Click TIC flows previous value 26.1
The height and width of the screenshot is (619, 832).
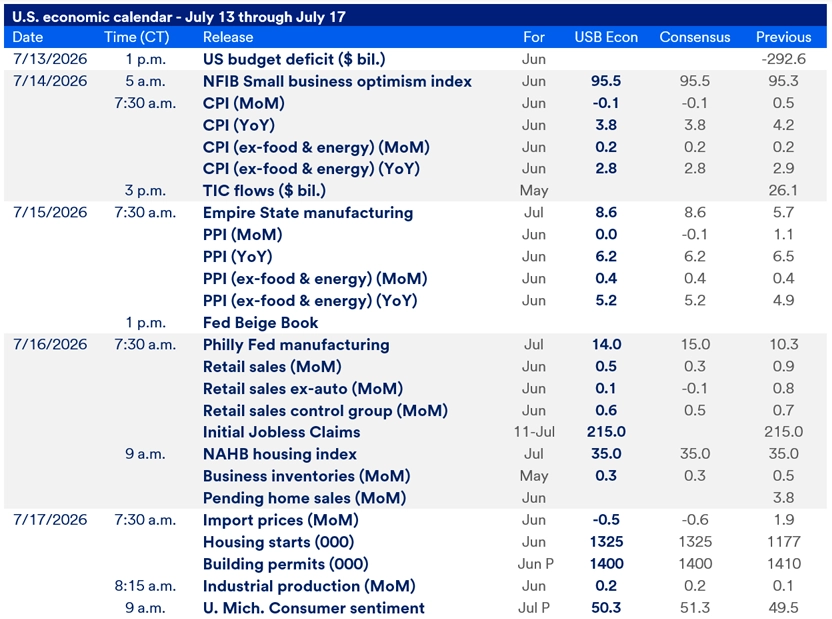click(x=783, y=190)
